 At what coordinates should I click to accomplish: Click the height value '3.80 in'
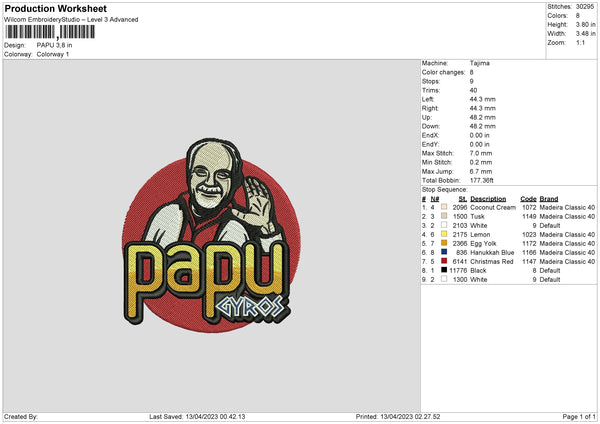point(585,24)
